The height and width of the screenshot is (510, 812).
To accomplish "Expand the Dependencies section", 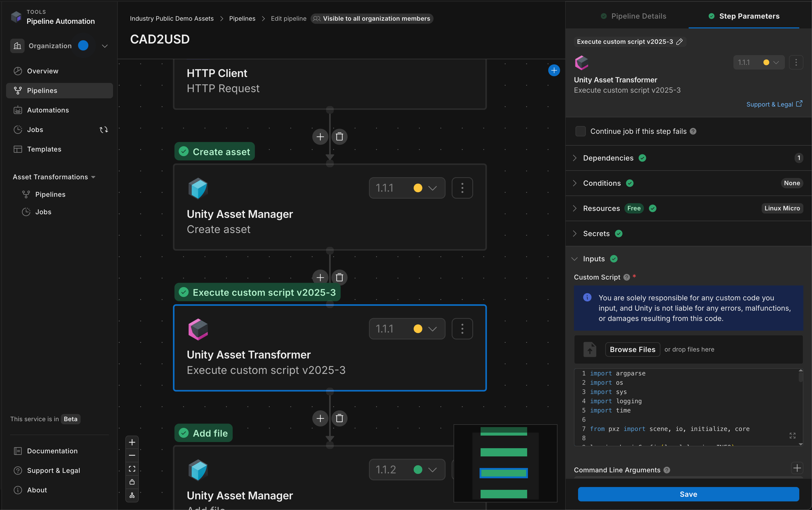I will (688, 158).
